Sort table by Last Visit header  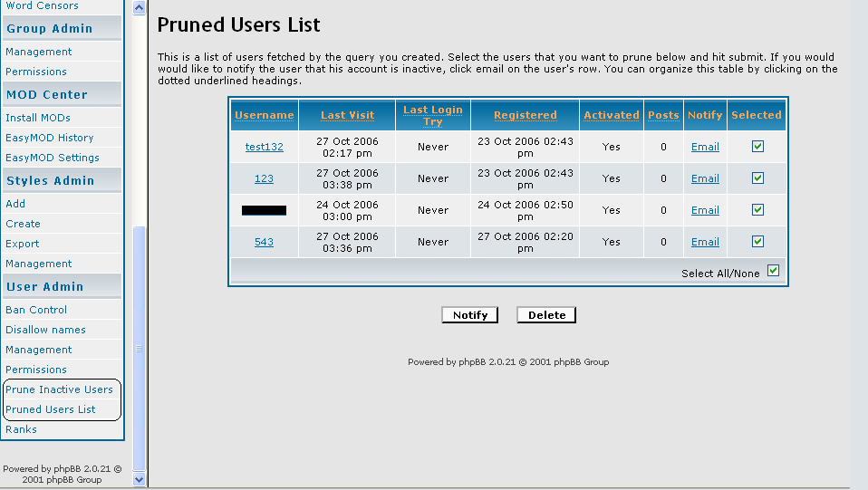pos(347,115)
